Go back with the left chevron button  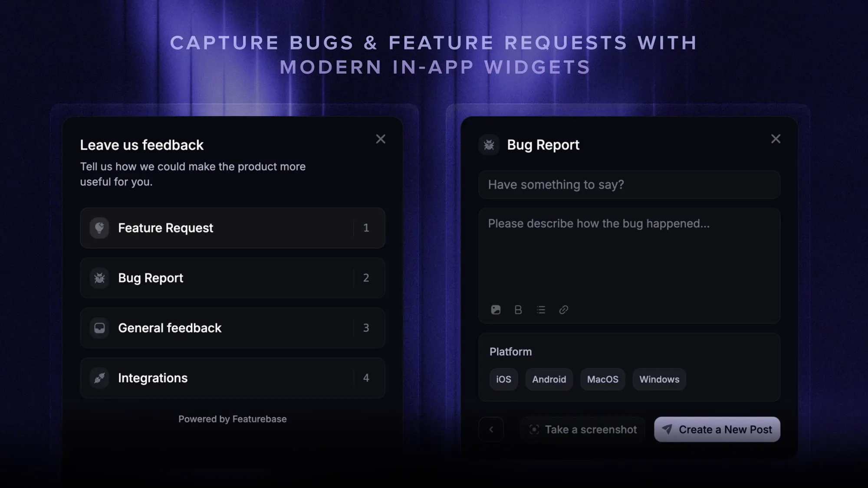tap(491, 429)
